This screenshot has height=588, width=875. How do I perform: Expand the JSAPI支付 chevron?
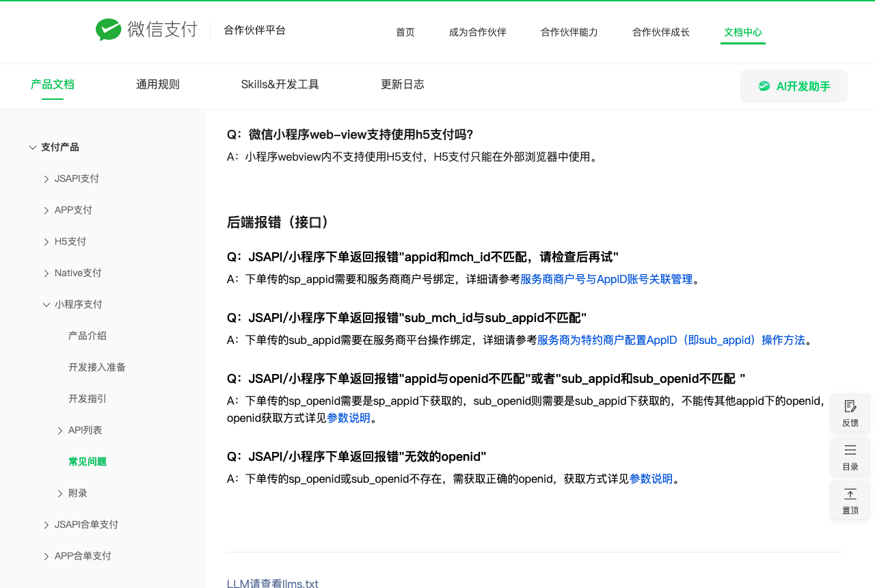(46, 179)
